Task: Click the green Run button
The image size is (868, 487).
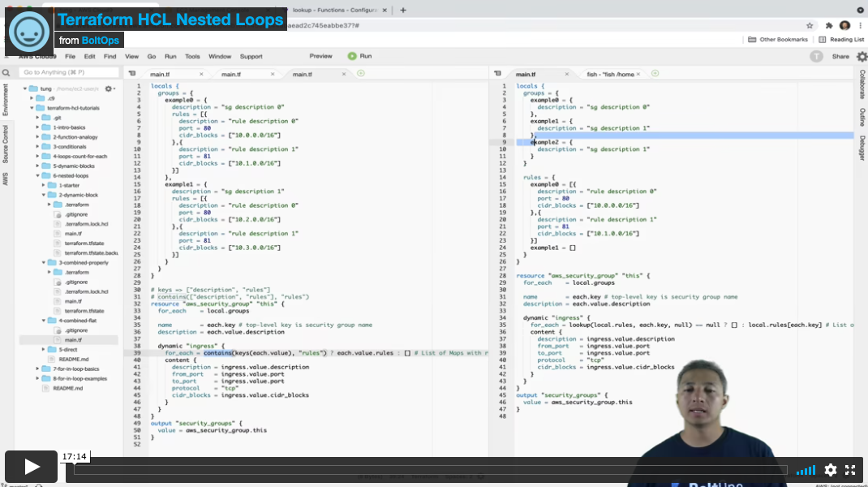Action: click(x=359, y=56)
